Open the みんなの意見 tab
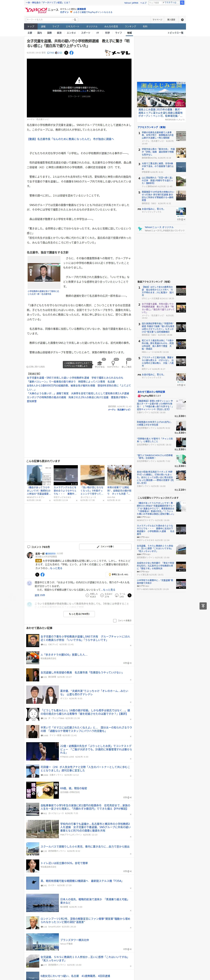Image resolution: width=210 pixels, height=980 pixels. [111, 27]
